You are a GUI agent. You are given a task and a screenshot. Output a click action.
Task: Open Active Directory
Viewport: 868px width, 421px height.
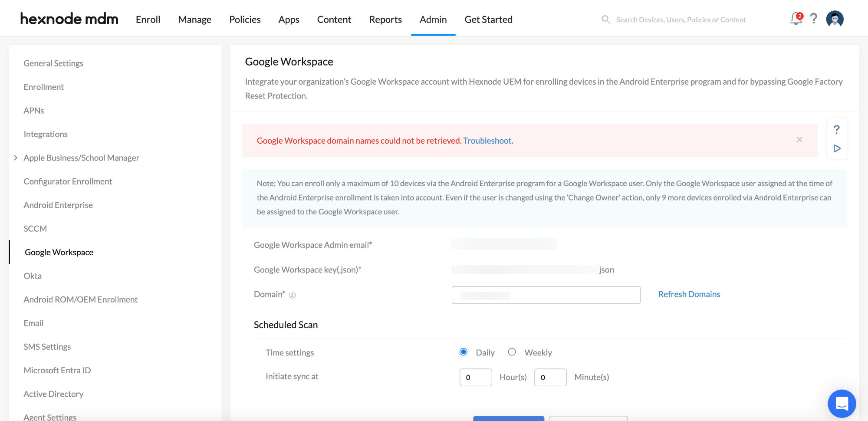pyautogui.click(x=53, y=394)
